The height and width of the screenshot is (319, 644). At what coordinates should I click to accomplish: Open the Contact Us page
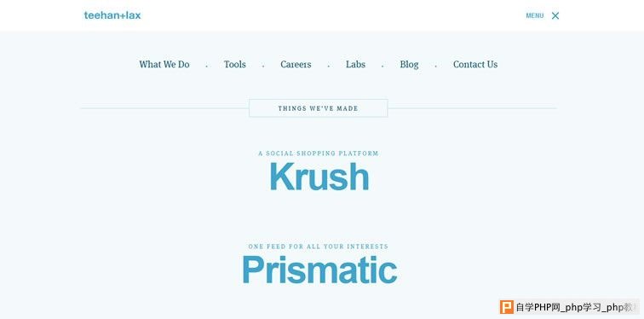pyautogui.click(x=475, y=65)
